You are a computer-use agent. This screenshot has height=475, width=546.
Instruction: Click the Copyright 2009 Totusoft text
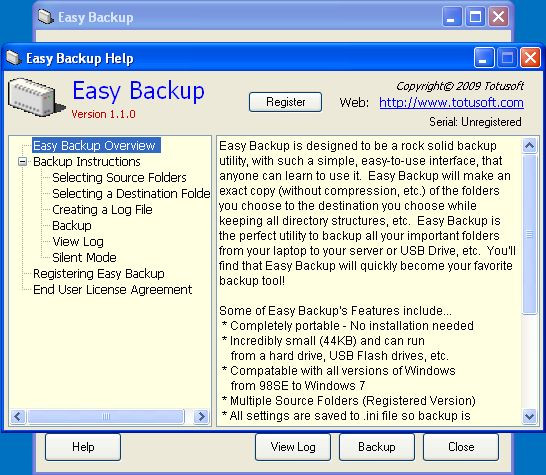tap(460, 86)
